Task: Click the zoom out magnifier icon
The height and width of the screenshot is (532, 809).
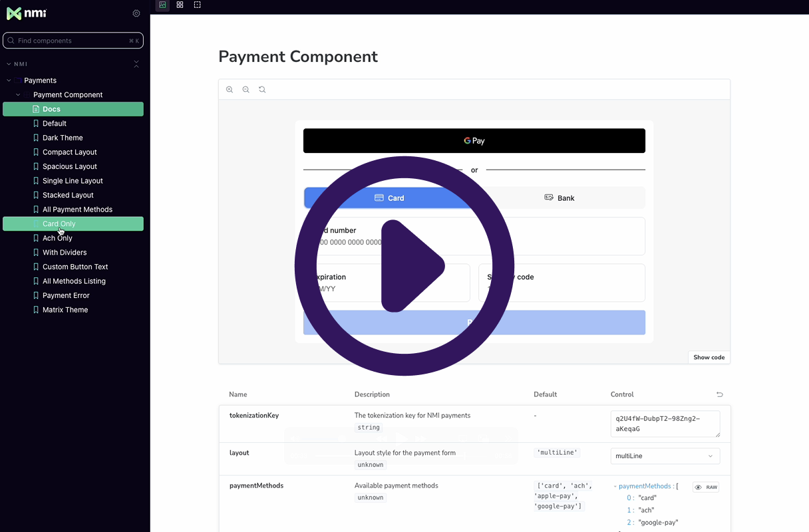Action: pos(245,90)
